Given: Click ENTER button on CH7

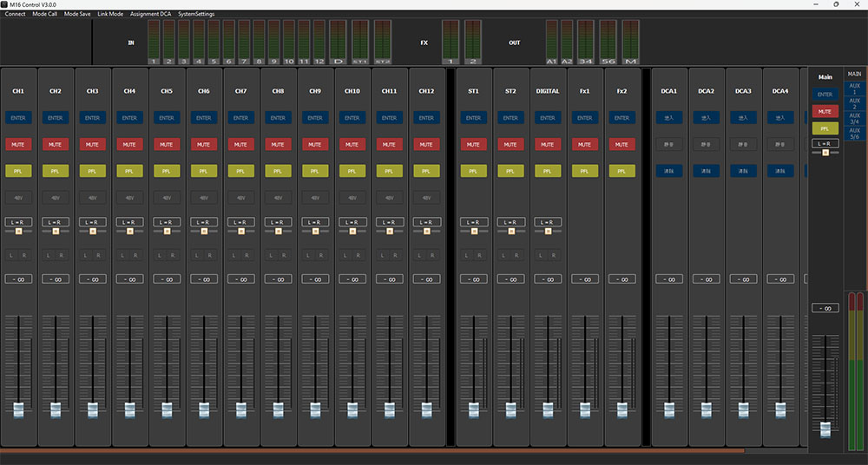Looking at the screenshot, I should (x=240, y=118).
